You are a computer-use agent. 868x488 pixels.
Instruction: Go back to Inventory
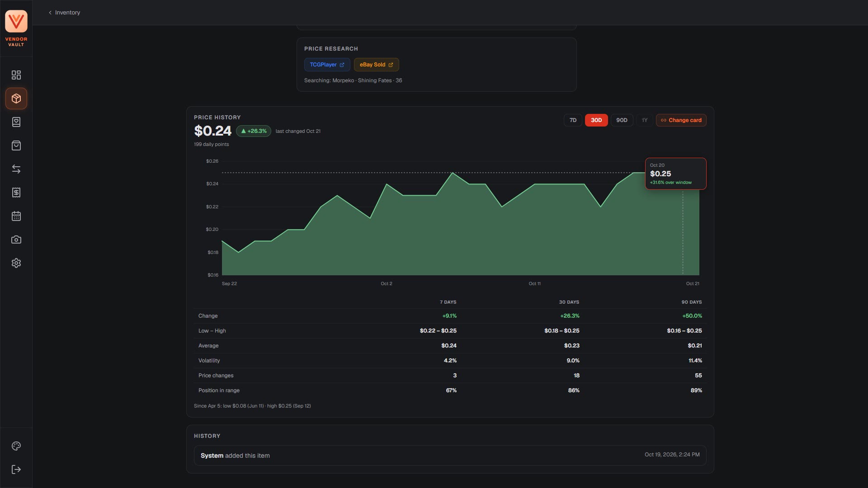pos(64,13)
